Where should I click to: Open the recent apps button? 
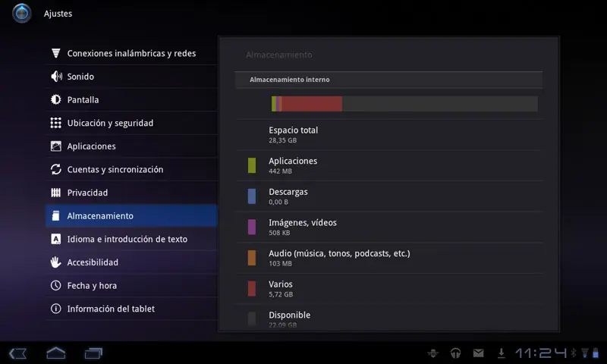[93, 353]
